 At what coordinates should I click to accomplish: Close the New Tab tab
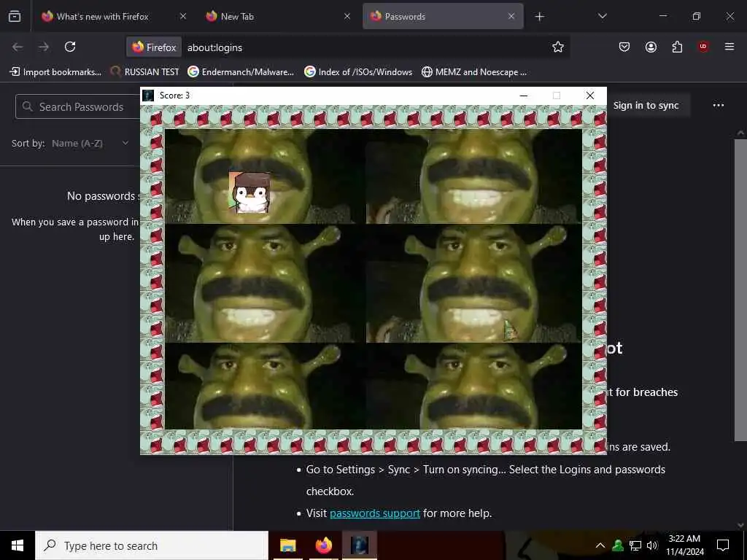pos(347,16)
